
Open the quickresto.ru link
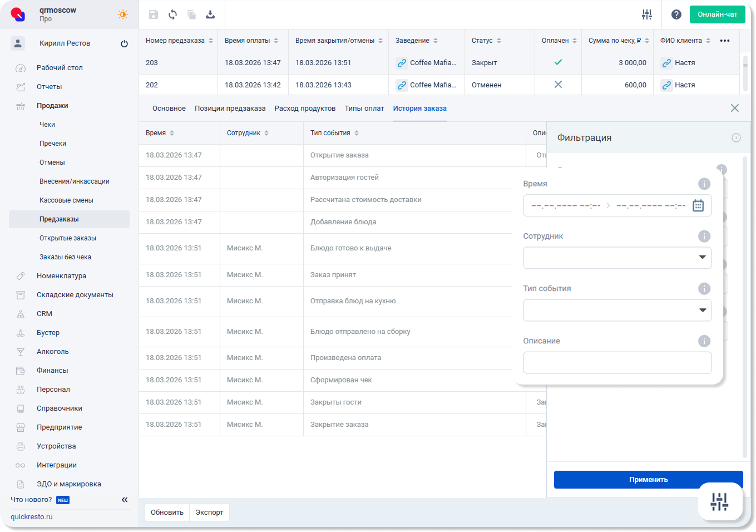[x=32, y=517]
